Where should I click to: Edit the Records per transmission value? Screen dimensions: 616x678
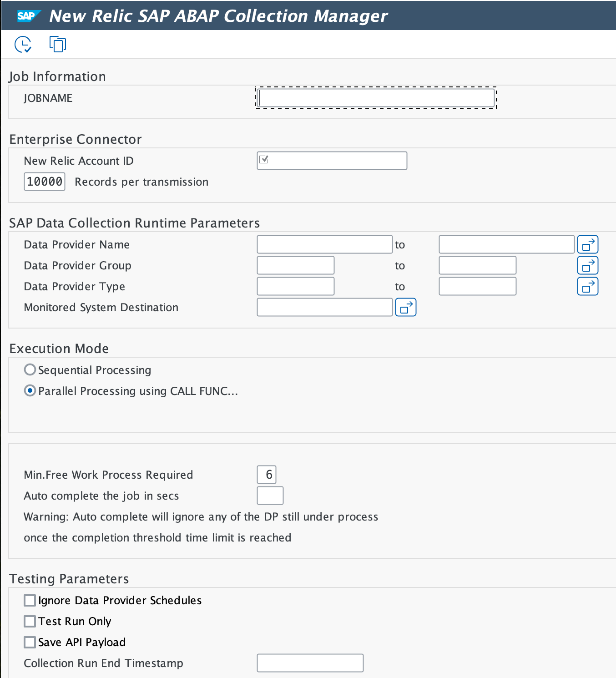pos(44,181)
